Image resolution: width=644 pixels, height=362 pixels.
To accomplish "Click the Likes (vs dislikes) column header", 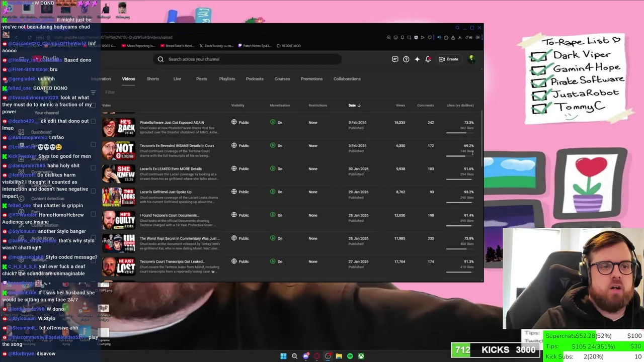I will (x=460, y=106).
